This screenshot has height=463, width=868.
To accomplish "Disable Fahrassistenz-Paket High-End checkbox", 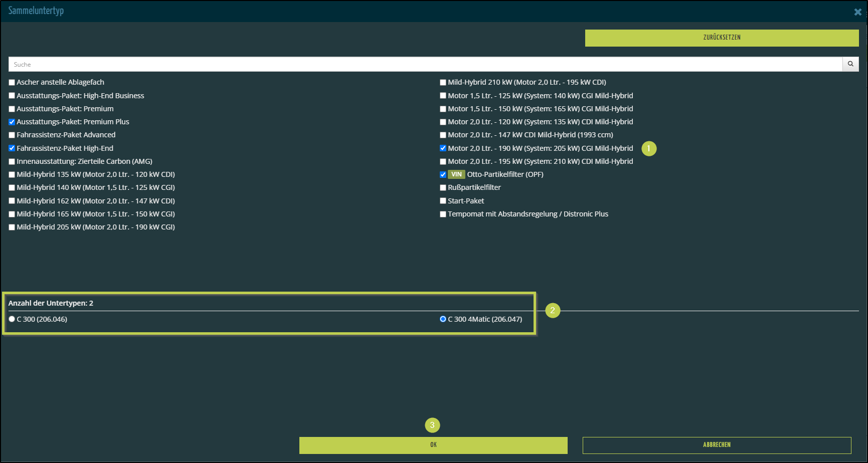I will (x=12, y=148).
